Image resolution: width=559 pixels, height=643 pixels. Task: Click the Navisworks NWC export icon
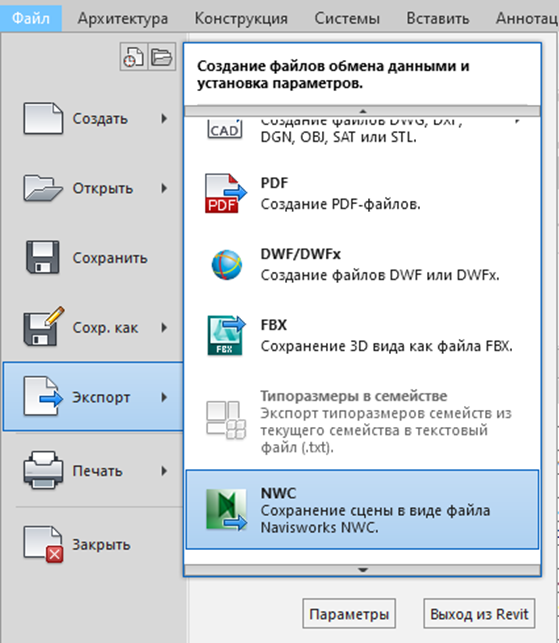click(x=226, y=510)
